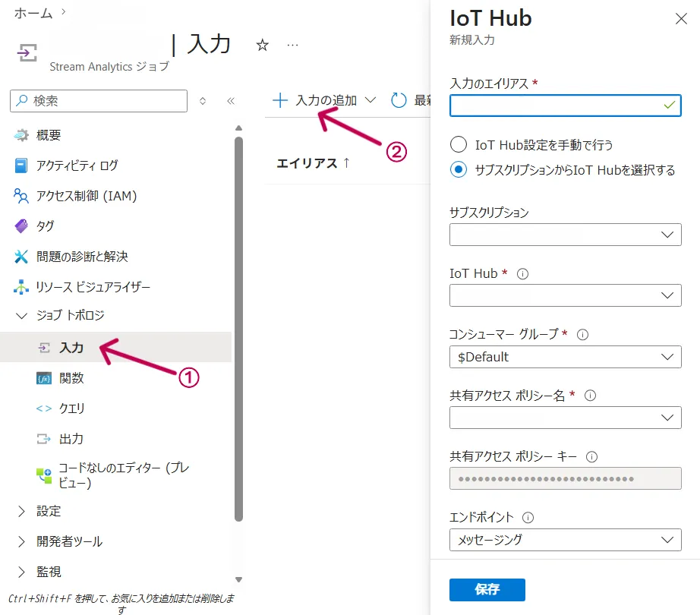Image resolution: width=700 pixels, height=615 pixels.
Task: Click the sidebar scroll up arrow
Action: tap(239, 128)
